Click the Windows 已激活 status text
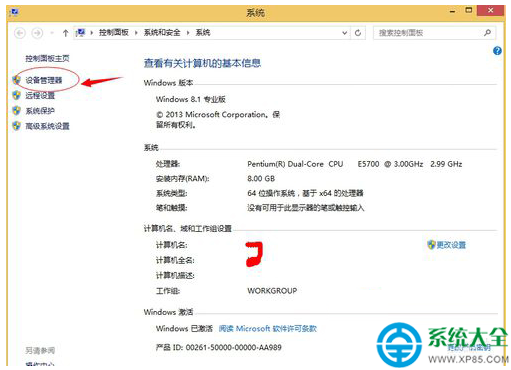 pyautogui.click(x=184, y=329)
